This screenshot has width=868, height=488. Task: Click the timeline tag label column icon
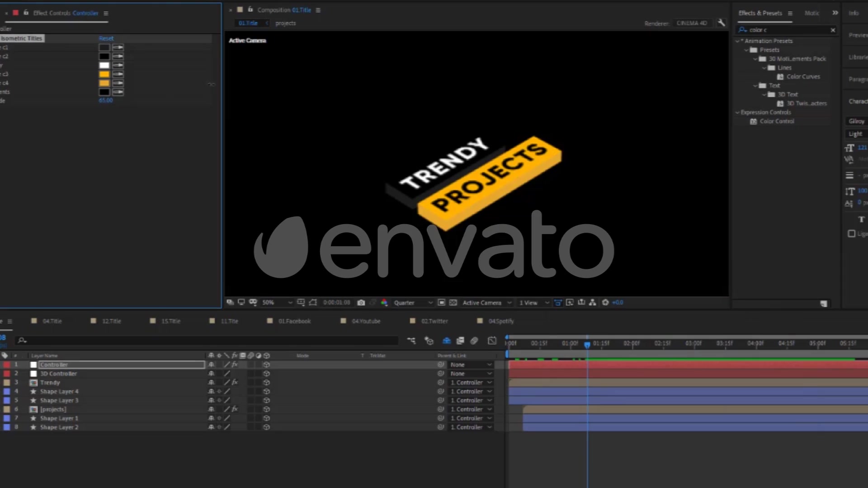[5, 356]
